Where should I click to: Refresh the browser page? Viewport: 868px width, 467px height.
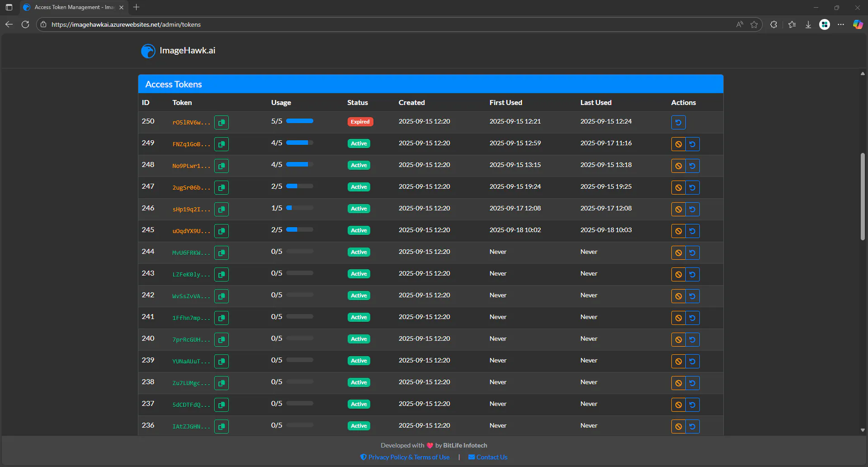click(25, 24)
